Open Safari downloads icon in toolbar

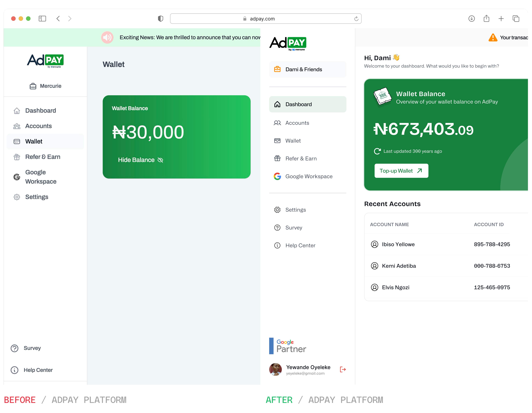pos(472,18)
